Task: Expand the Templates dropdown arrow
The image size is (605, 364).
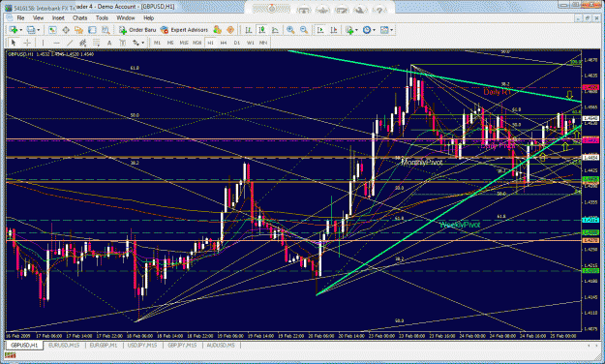Action: (x=392, y=30)
